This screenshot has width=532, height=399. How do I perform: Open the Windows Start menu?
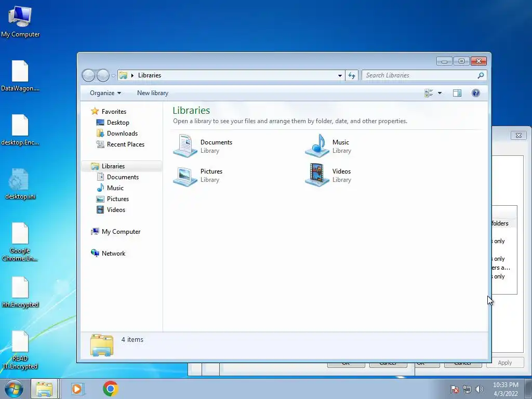14,389
